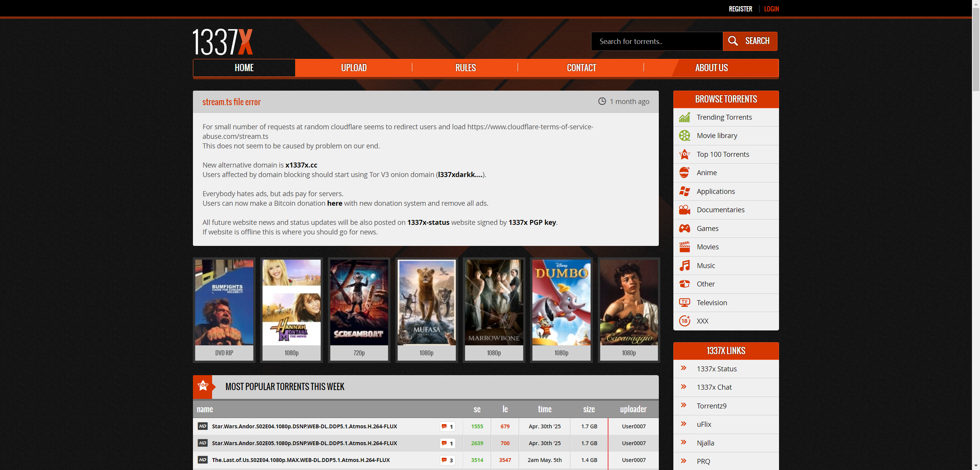This screenshot has width=980, height=470.
Task: Click the Applications windows icon
Action: pos(684,192)
